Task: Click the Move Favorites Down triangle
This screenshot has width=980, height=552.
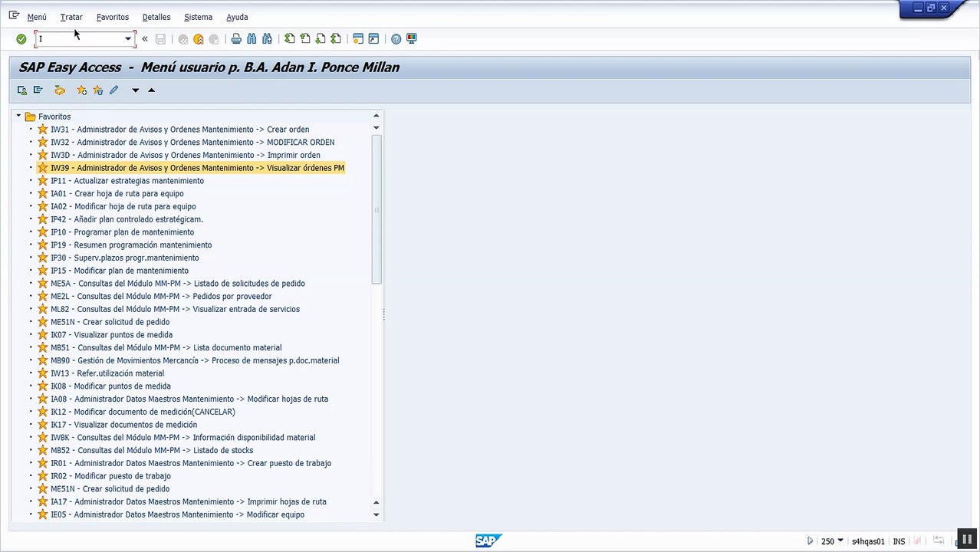Action: 136,90
